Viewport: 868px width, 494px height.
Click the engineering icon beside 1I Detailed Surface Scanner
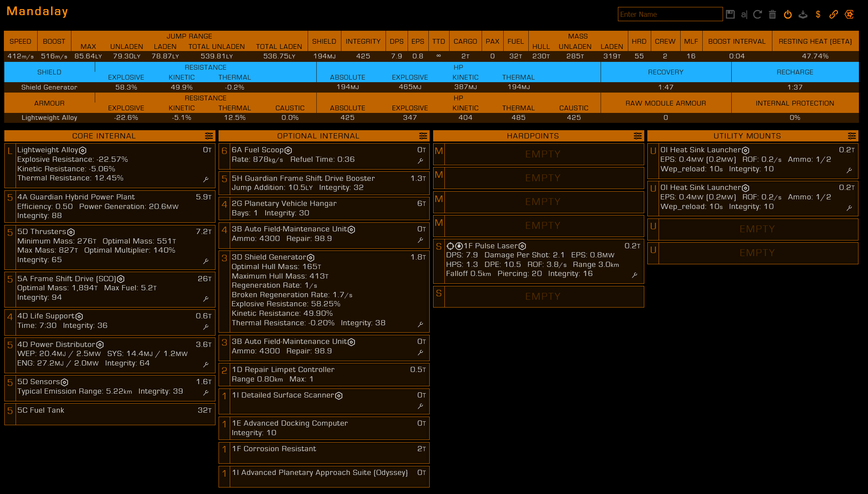pos(339,395)
